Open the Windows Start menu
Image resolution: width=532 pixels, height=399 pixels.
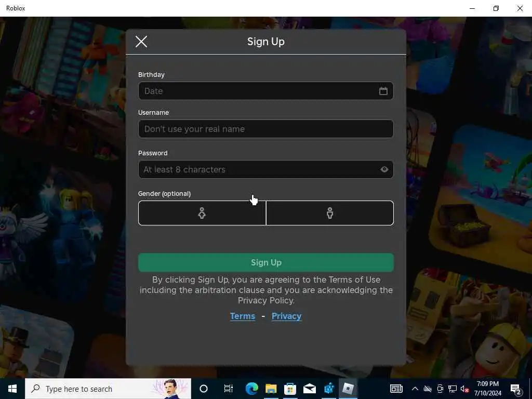[x=12, y=389]
